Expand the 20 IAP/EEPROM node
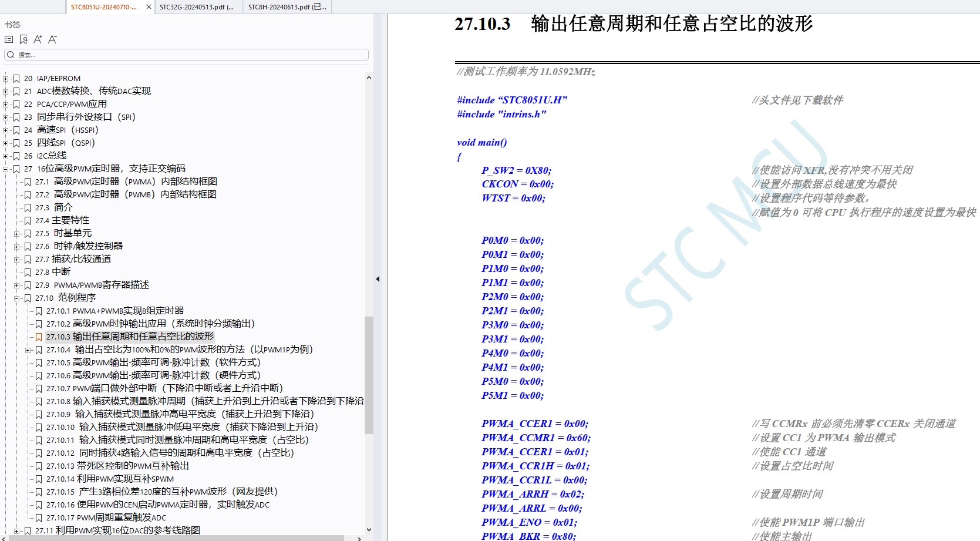 (6, 79)
